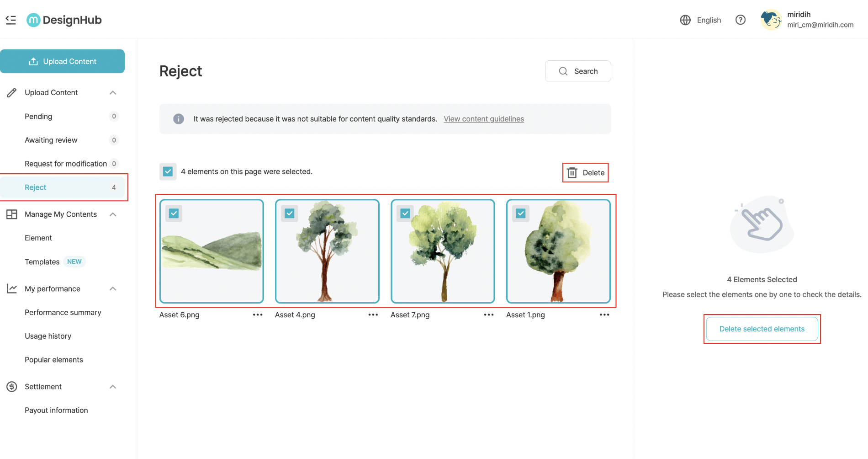
Task: Open the options menu for Asset 4.png
Action: click(x=373, y=315)
